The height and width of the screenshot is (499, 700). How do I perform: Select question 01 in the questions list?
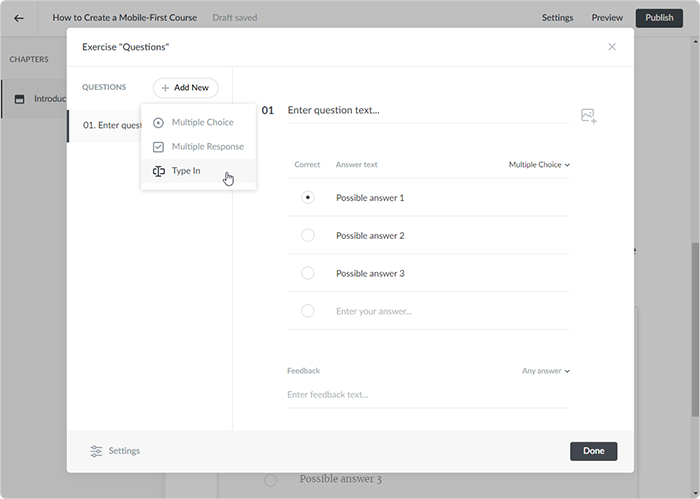coord(104,125)
